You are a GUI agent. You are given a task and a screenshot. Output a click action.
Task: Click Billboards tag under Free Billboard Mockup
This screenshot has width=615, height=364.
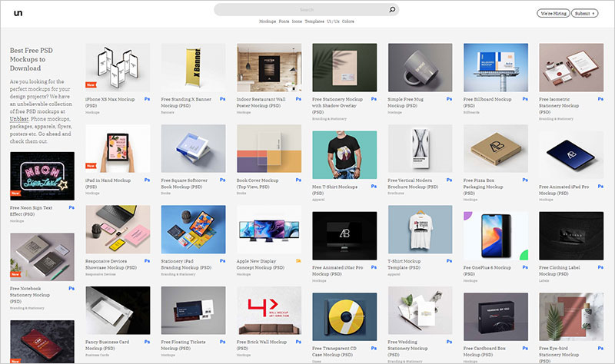(471, 112)
